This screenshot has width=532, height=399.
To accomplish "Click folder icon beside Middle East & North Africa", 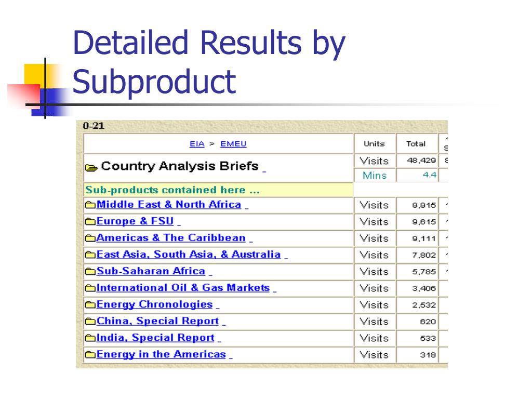I will click(x=90, y=205).
